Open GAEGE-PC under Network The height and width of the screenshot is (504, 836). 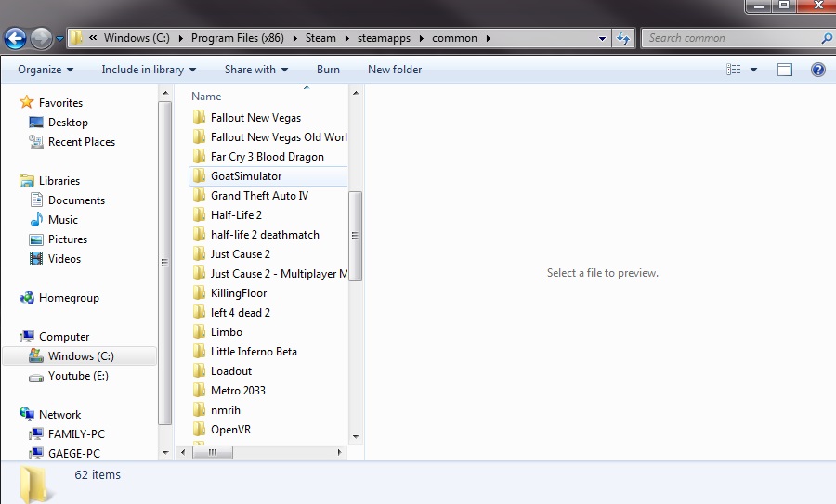pyautogui.click(x=73, y=454)
